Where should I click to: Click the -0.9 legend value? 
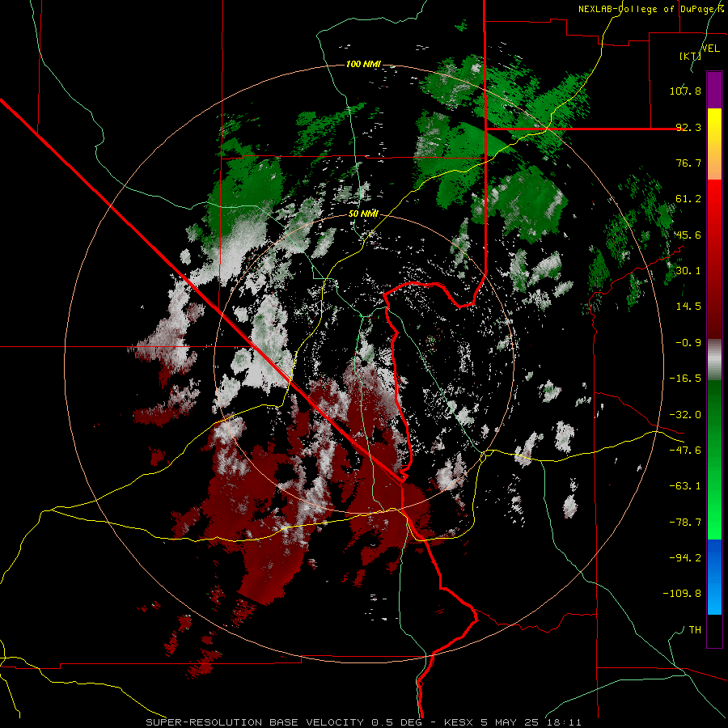(x=688, y=343)
